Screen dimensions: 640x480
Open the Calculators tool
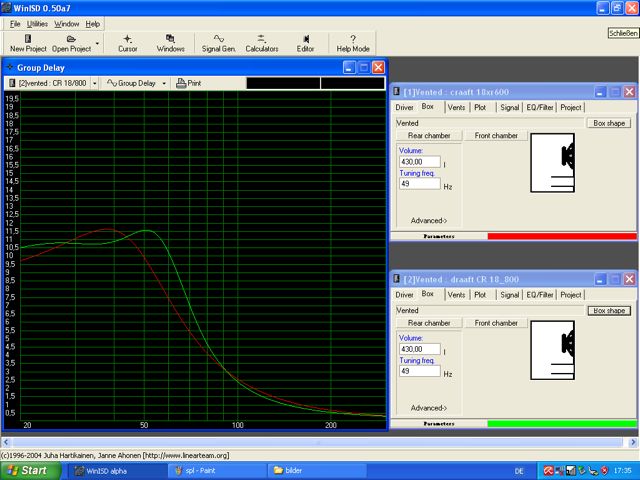tap(261, 38)
